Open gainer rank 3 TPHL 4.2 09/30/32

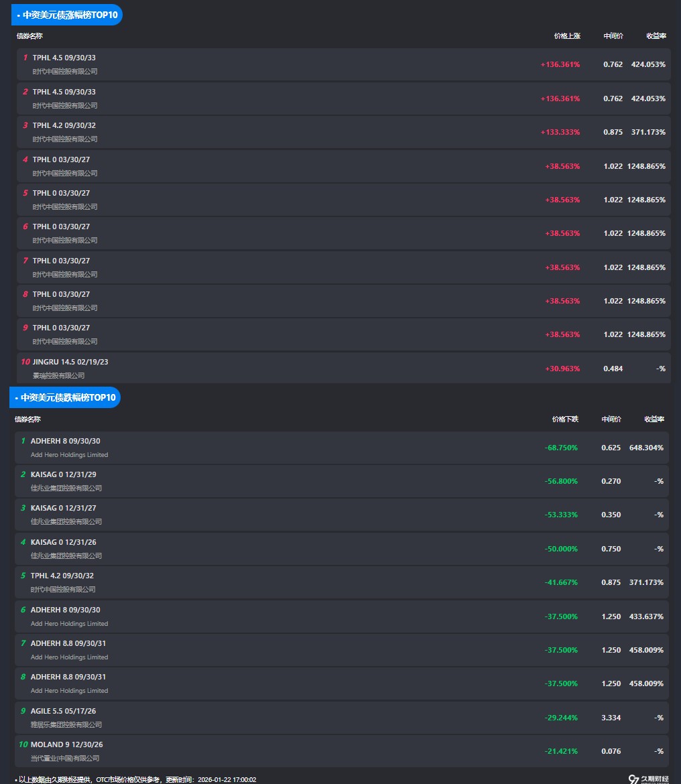click(x=64, y=125)
